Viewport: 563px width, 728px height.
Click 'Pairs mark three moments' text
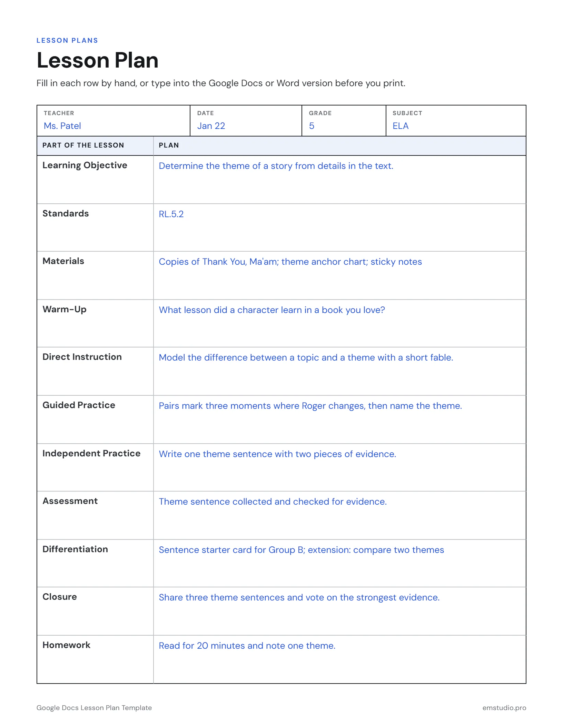pos(215,406)
